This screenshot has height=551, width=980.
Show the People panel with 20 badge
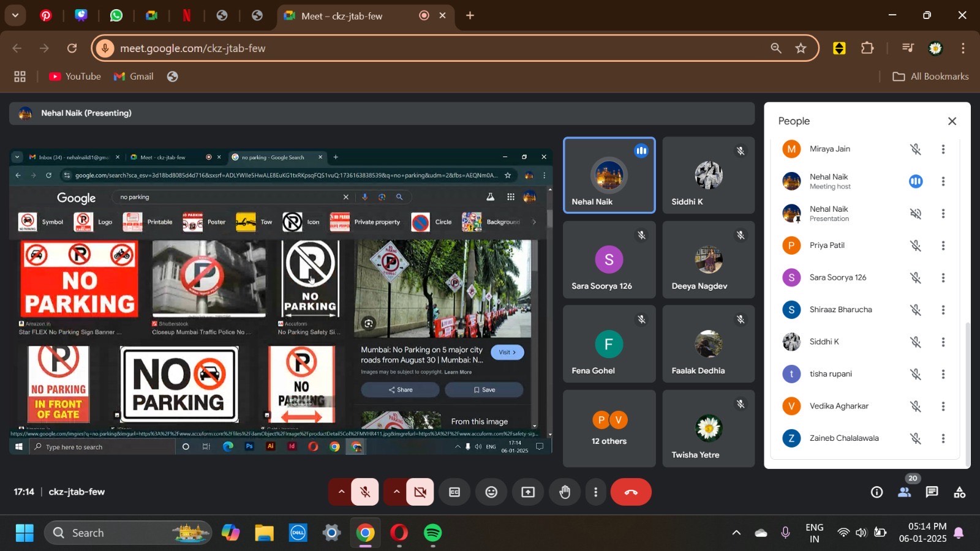click(x=904, y=492)
